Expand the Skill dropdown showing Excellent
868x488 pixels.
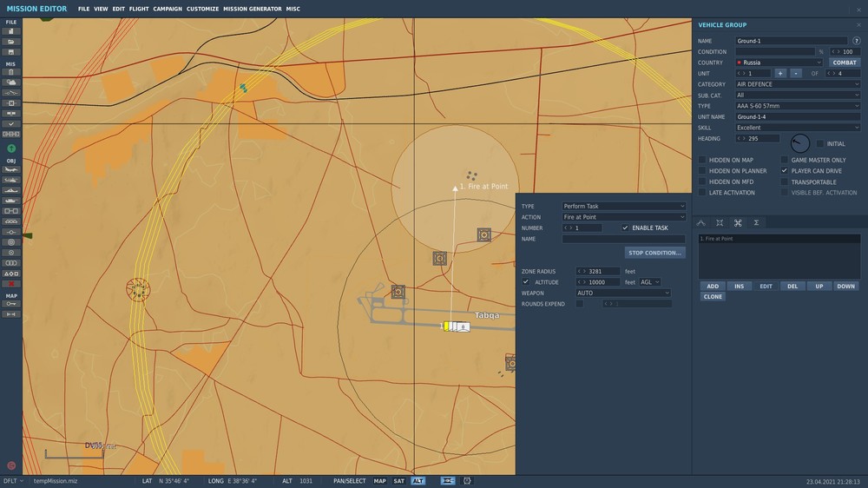click(797, 128)
